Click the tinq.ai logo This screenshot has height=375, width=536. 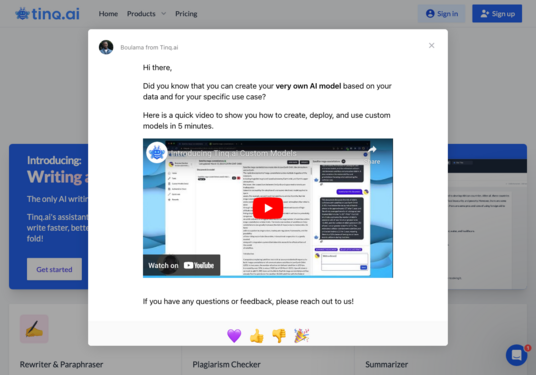click(x=47, y=14)
